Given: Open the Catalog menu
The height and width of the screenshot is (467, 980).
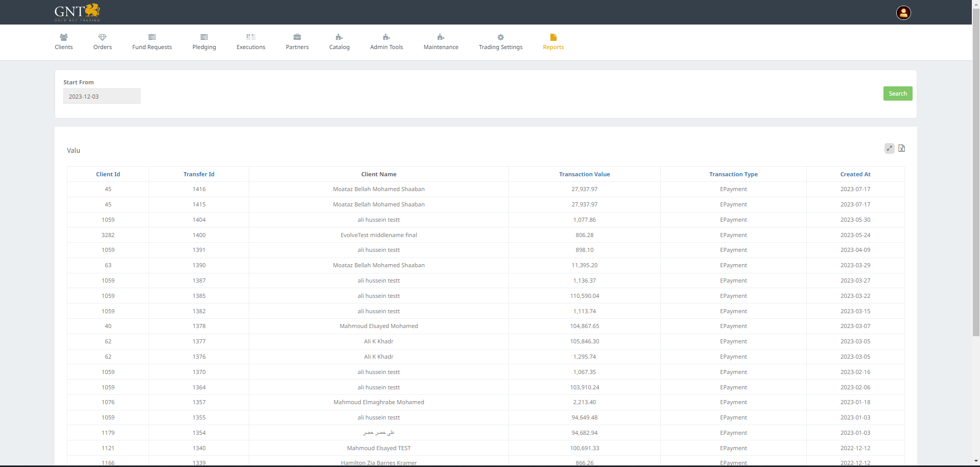Looking at the screenshot, I should point(339,42).
